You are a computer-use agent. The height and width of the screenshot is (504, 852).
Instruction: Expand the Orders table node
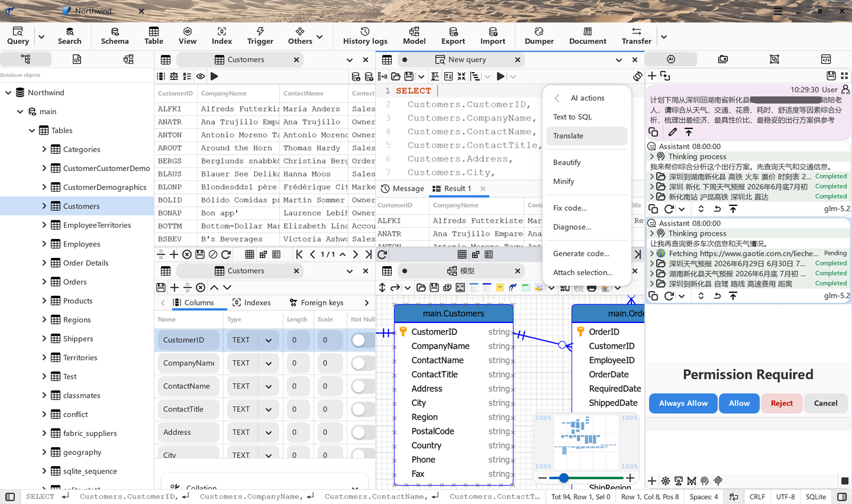point(44,282)
